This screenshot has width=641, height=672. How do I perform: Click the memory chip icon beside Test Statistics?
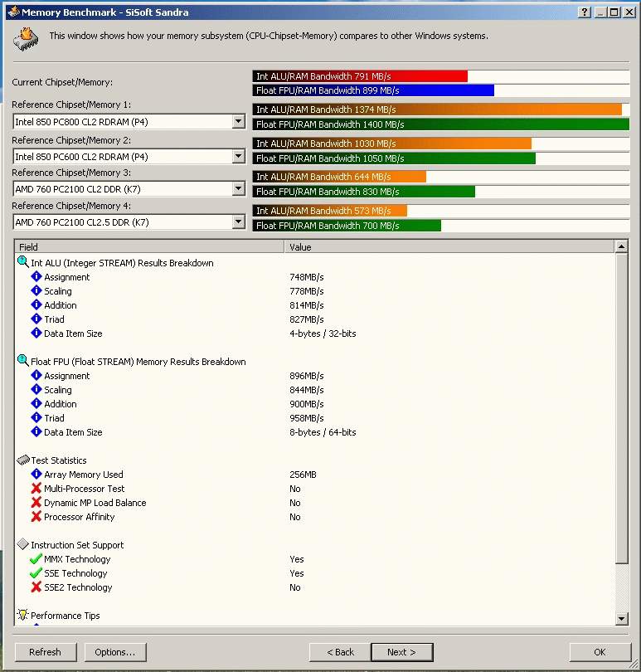pos(22,460)
